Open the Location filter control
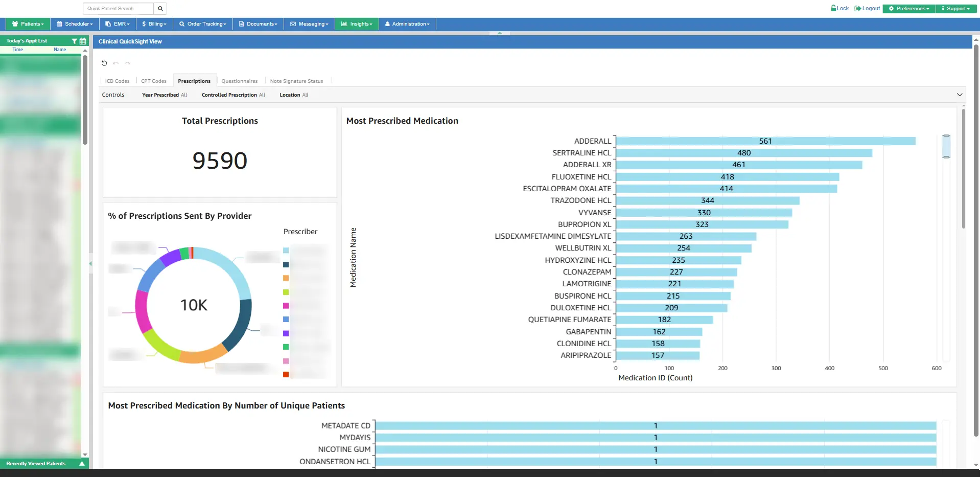 click(294, 95)
